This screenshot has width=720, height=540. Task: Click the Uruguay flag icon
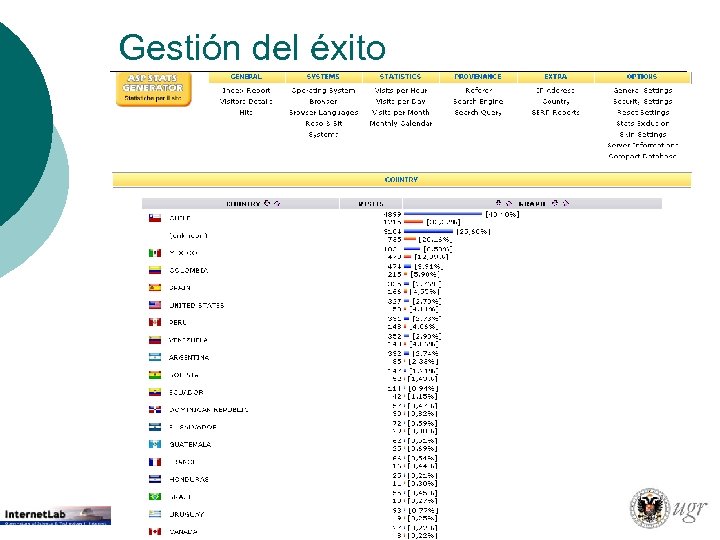(x=155, y=514)
